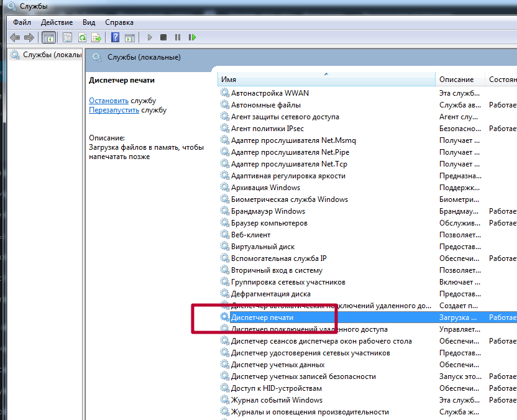Select the Браузер компьютеров service

pyautogui.click(x=269, y=223)
